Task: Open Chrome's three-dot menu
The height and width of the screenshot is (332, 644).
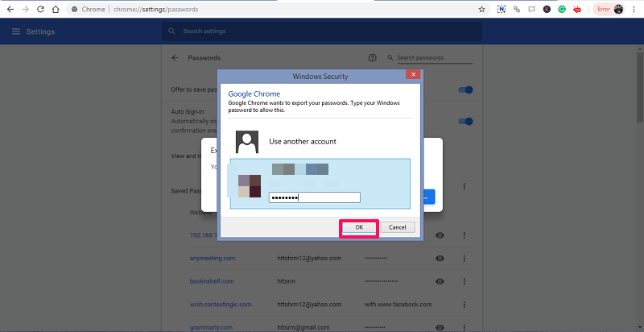Action: tap(634, 9)
